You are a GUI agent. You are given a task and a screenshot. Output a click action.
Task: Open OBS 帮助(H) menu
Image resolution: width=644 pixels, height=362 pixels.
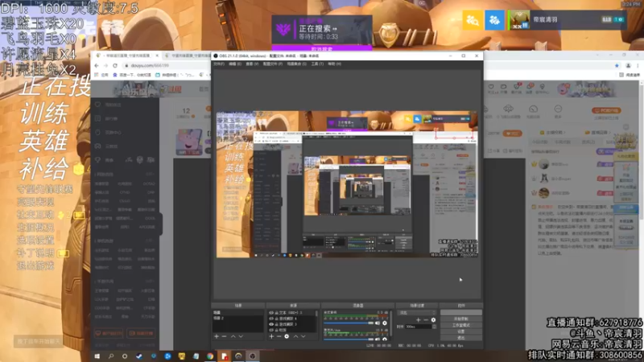coord(334,64)
